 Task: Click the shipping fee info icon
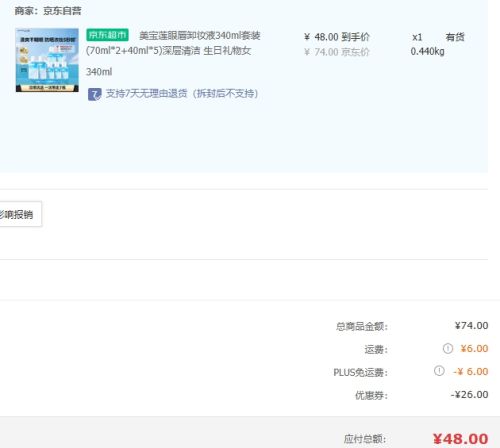[x=448, y=348]
